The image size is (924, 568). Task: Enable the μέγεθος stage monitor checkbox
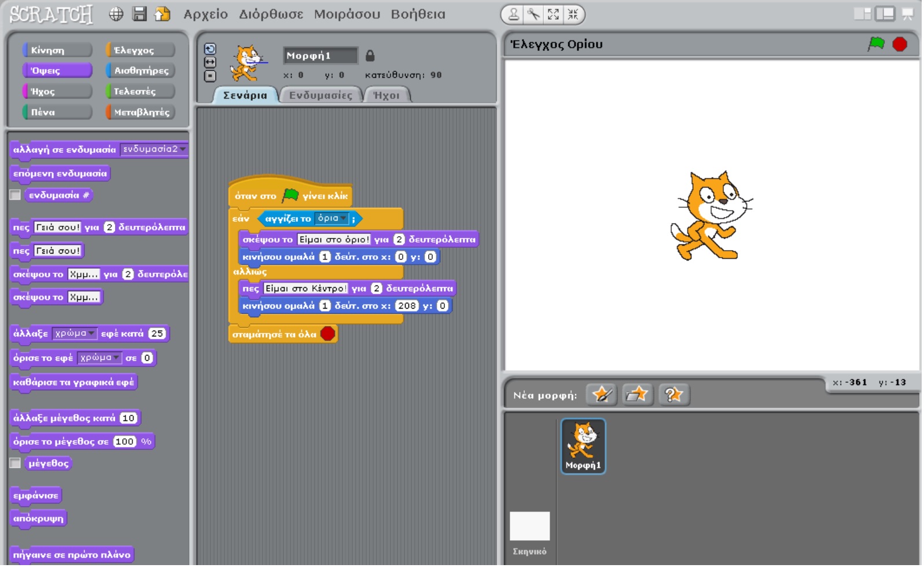click(x=16, y=463)
